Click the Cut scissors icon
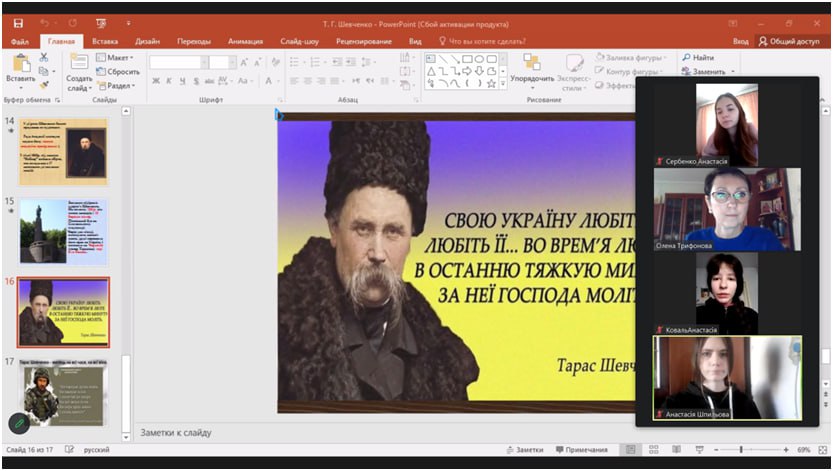 (44, 58)
